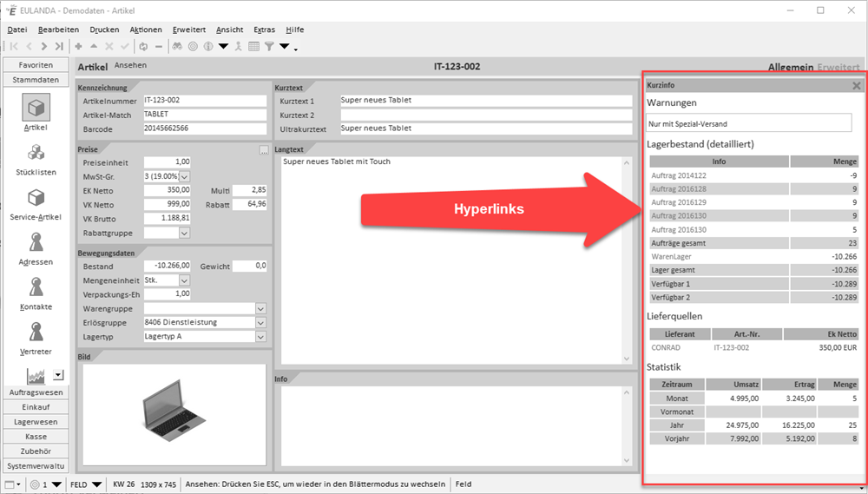Expand the Erlösgruppe combo box
This screenshot has width=868, height=494.
click(x=260, y=322)
